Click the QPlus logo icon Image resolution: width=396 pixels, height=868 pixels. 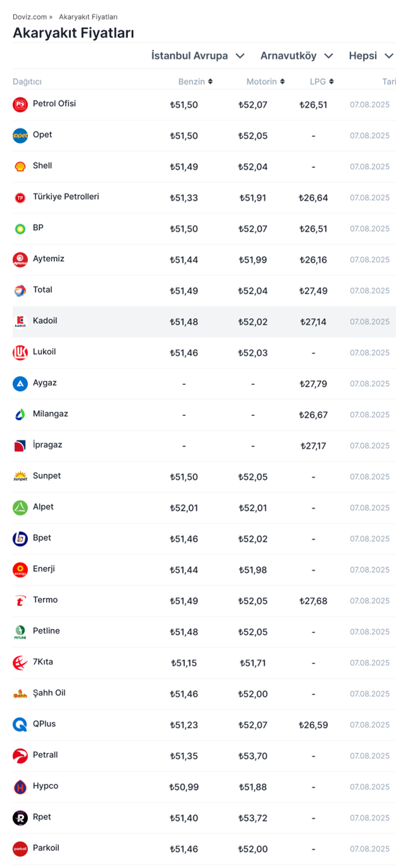point(20,725)
